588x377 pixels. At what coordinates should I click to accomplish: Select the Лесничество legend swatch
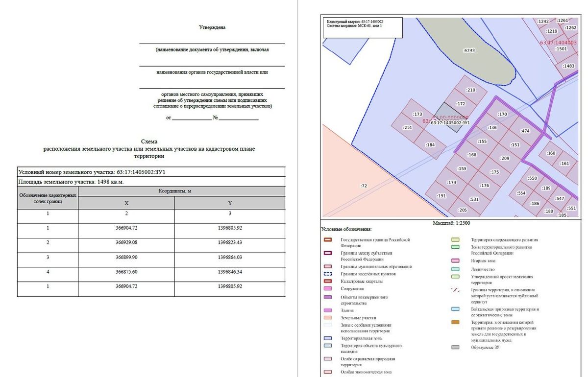point(455,269)
